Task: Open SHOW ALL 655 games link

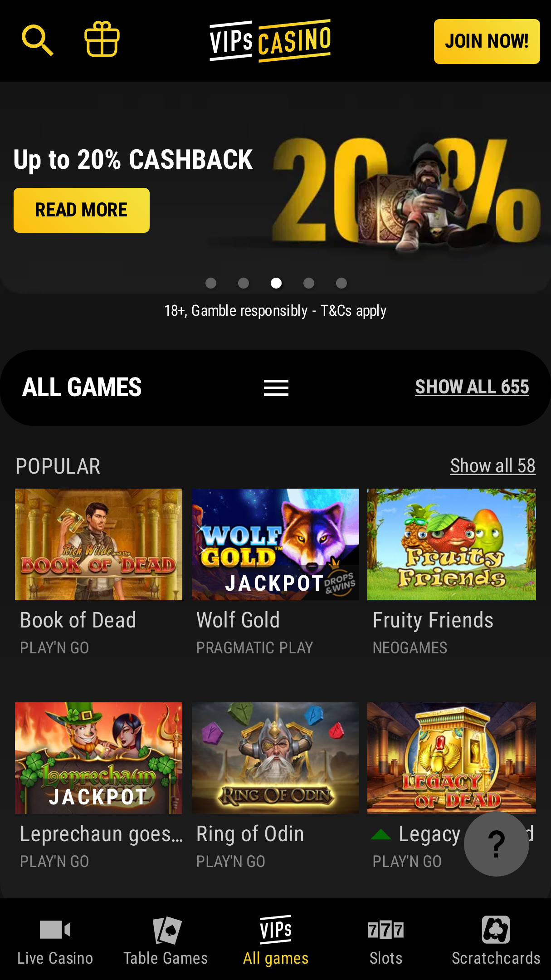Action: pyautogui.click(x=472, y=387)
